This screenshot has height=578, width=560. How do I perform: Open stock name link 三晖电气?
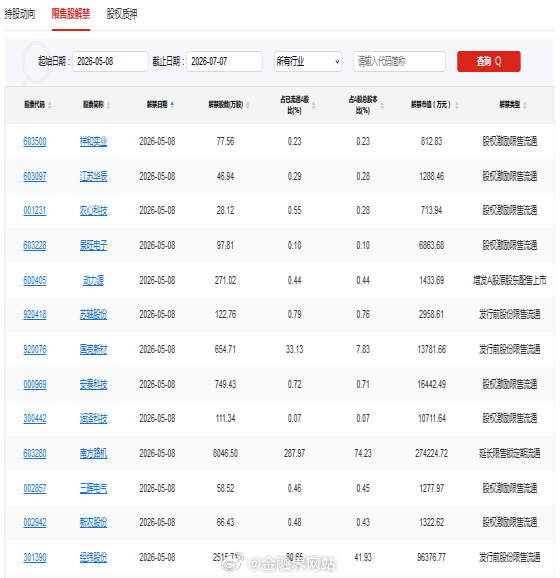[94, 488]
